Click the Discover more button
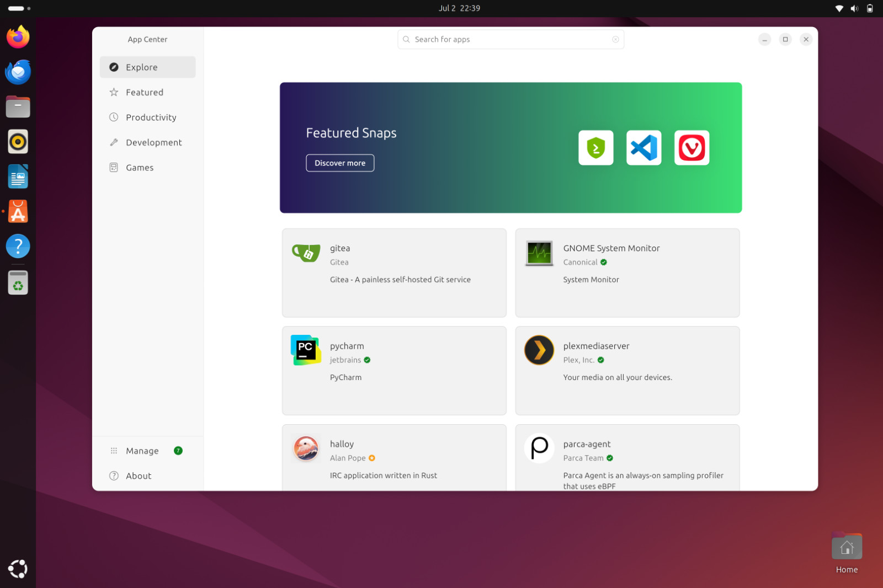Screen dimensions: 883x588 (340, 163)
